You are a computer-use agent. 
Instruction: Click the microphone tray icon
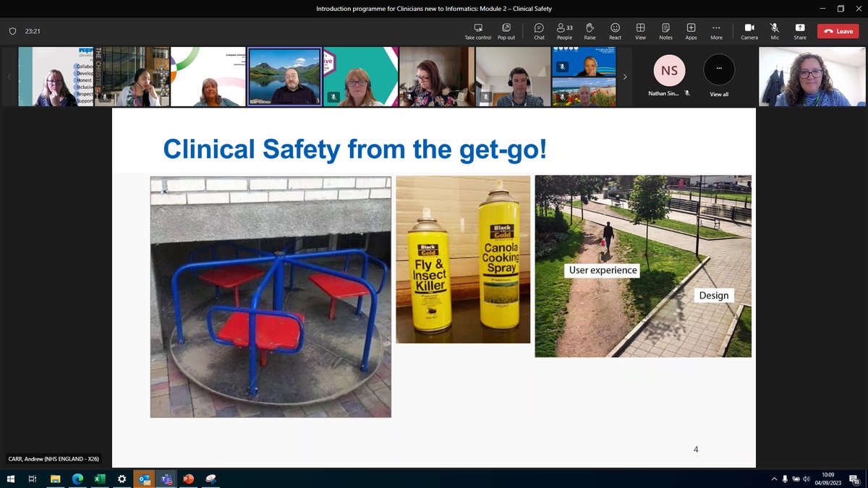[x=785, y=479]
